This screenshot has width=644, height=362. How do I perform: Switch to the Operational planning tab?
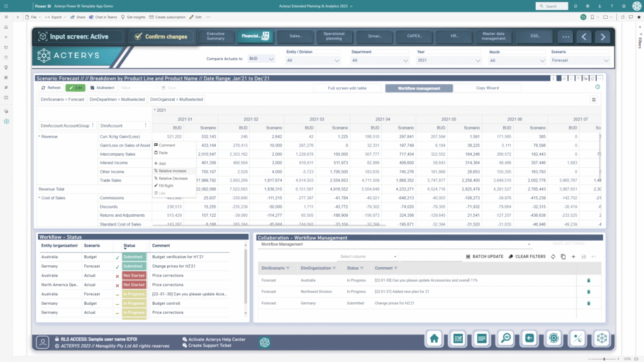click(x=334, y=36)
